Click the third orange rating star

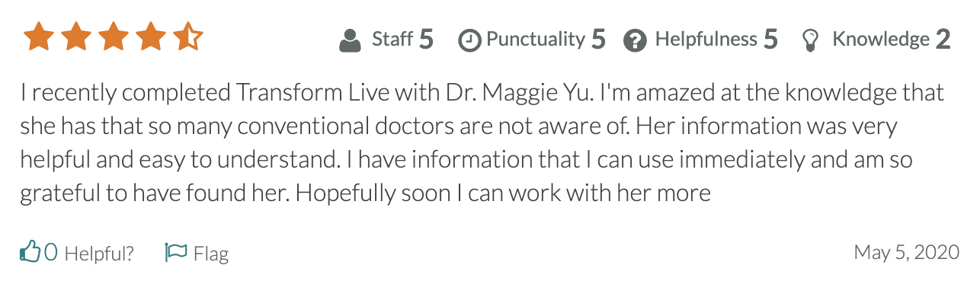click(113, 37)
